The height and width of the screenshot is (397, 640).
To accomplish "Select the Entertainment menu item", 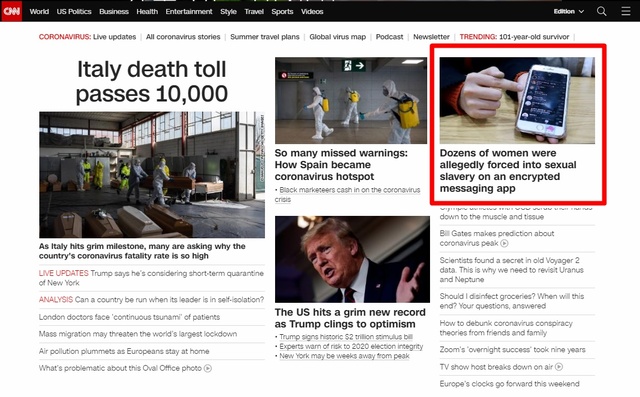I will click(189, 11).
